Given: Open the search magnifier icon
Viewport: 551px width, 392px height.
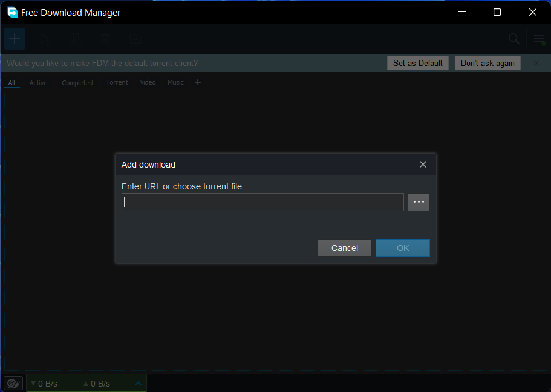Looking at the screenshot, I should tap(514, 39).
